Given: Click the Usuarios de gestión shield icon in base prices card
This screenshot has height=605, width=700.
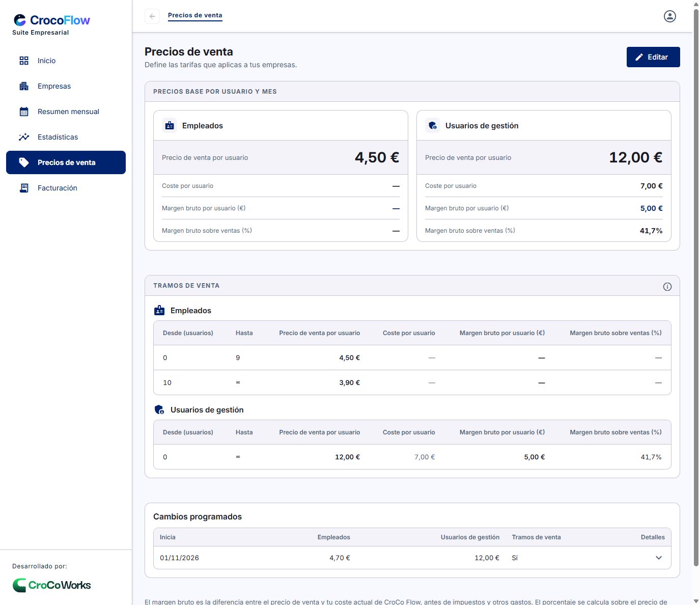Looking at the screenshot, I should [x=433, y=125].
